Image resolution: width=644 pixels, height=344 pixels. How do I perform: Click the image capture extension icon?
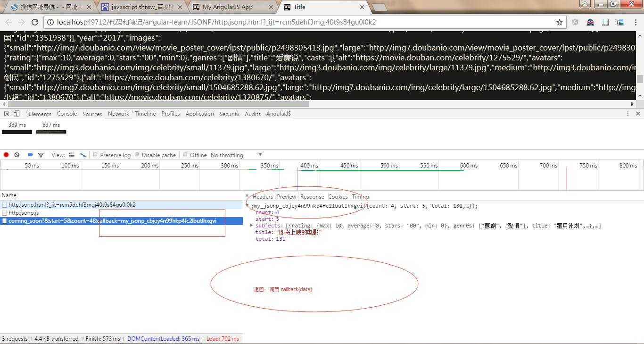tap(620, 22)
